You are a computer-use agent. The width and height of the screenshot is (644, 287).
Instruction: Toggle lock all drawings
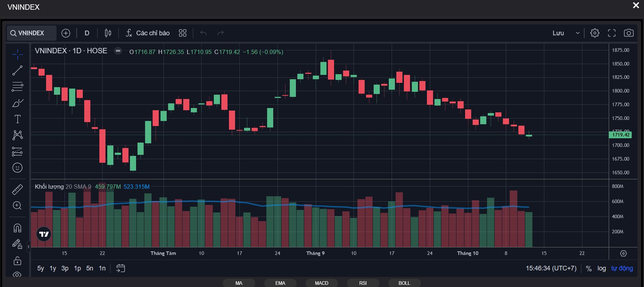coord(17,260)
